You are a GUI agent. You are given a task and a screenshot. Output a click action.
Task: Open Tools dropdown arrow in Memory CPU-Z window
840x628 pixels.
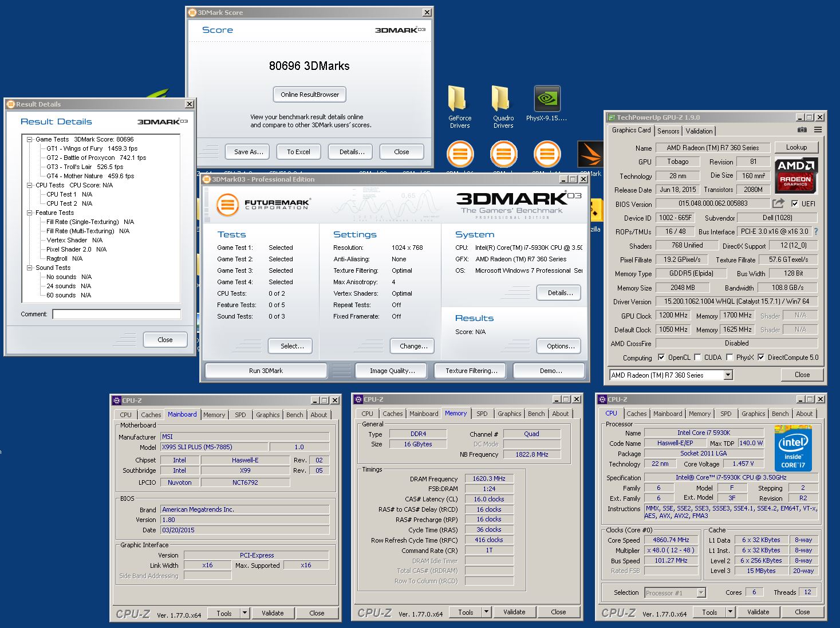point(486,612)
